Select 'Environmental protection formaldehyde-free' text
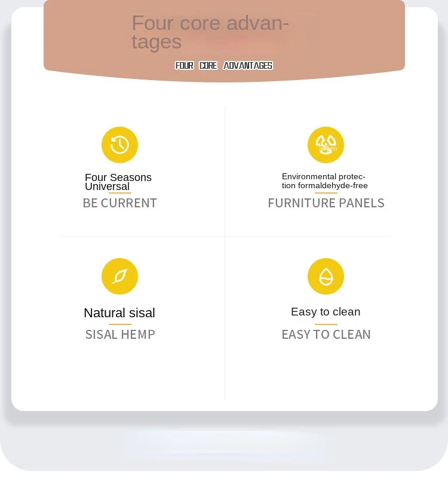The image size is (448, 481). (x=325, y=181)
